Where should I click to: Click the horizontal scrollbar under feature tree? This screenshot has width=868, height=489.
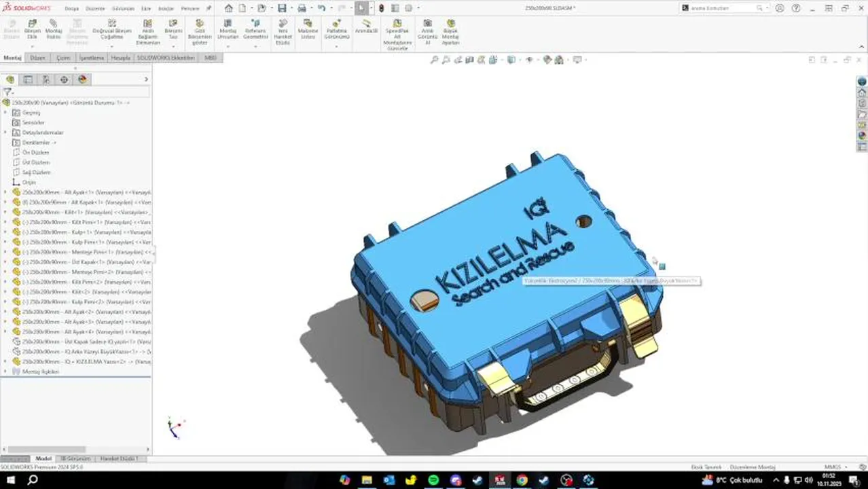[47, 449]
